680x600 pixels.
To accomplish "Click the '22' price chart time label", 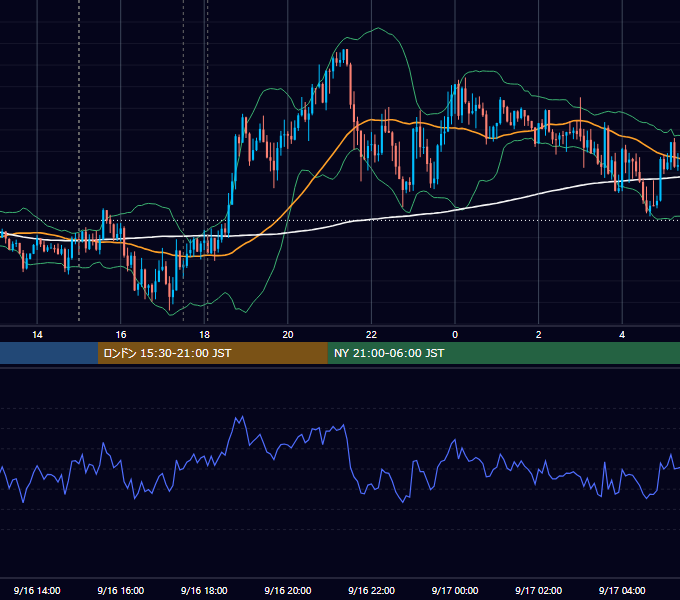I will point(371,335).
